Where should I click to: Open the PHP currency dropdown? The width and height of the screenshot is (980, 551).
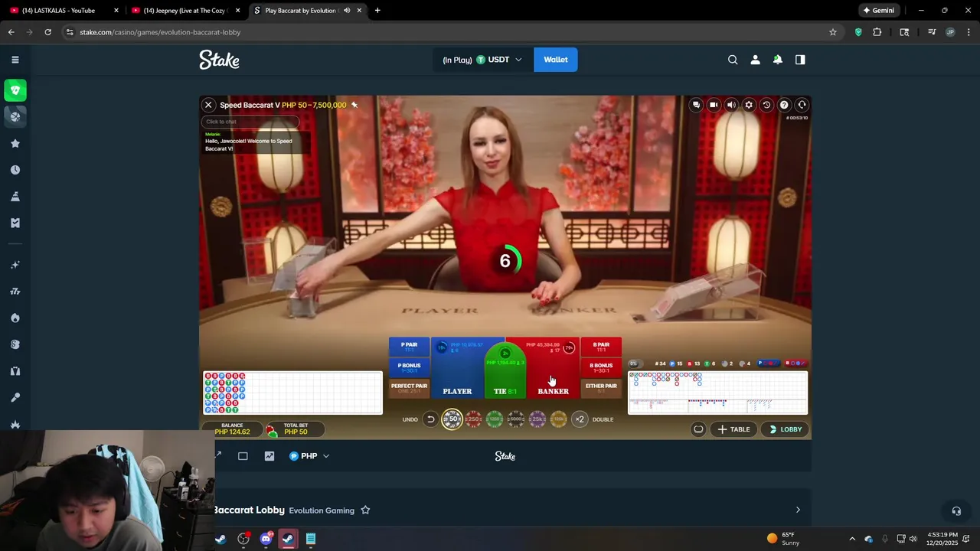[x=309, y=456]
